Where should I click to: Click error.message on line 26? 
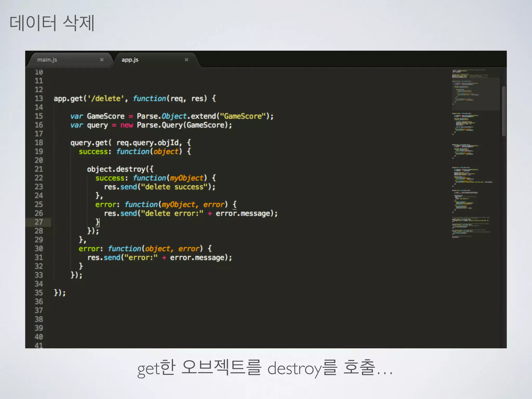243,214
